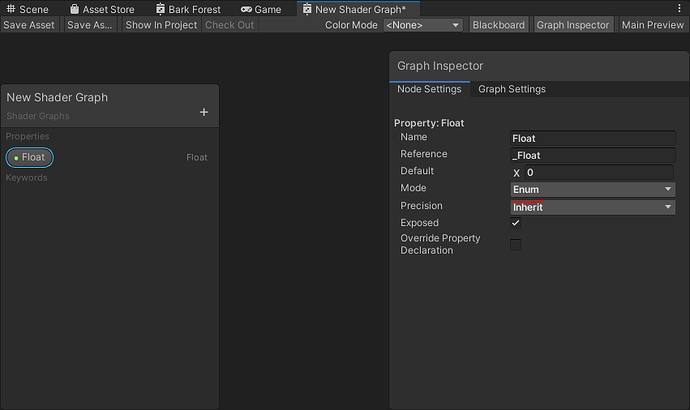Select the Node Settings tab

pos(429,89)
